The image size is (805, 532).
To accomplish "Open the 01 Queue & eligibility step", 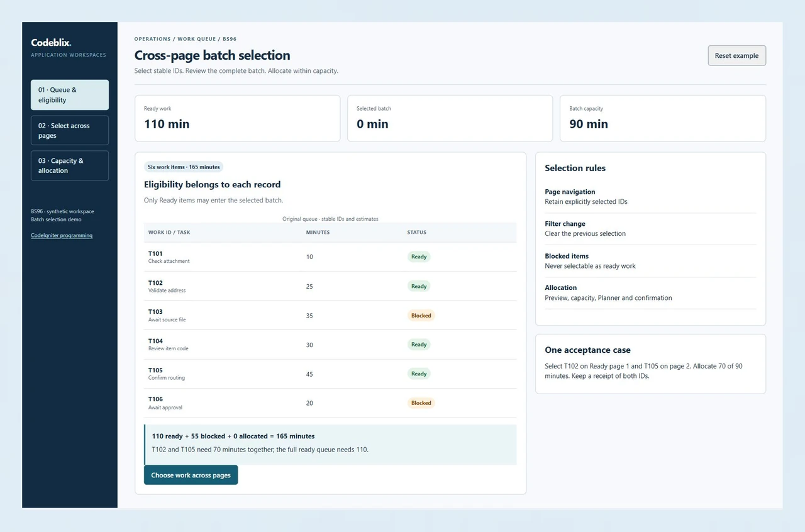I will pyautogui.click(x=70, y=95).
